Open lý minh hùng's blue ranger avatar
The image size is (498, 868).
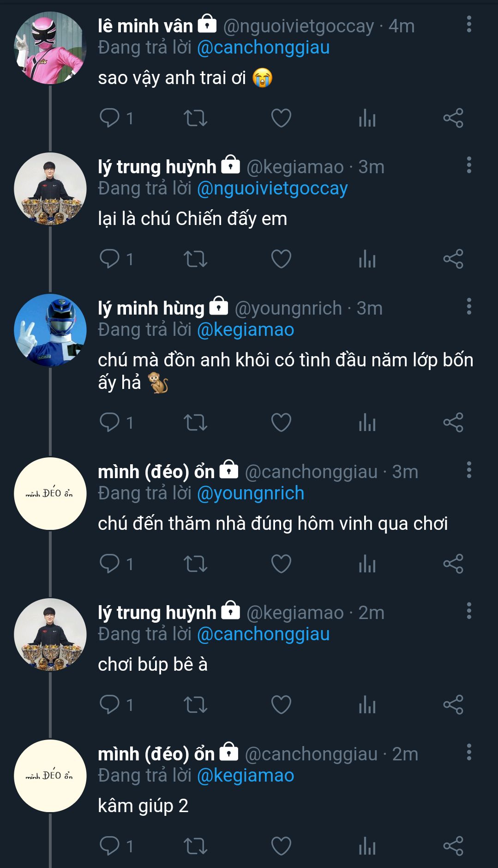coord(50,330)
